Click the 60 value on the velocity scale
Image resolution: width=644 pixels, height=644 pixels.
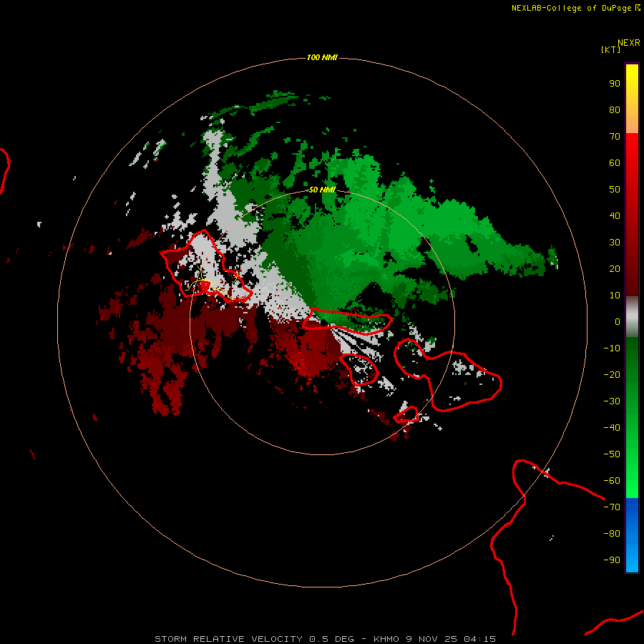(615, 162)
